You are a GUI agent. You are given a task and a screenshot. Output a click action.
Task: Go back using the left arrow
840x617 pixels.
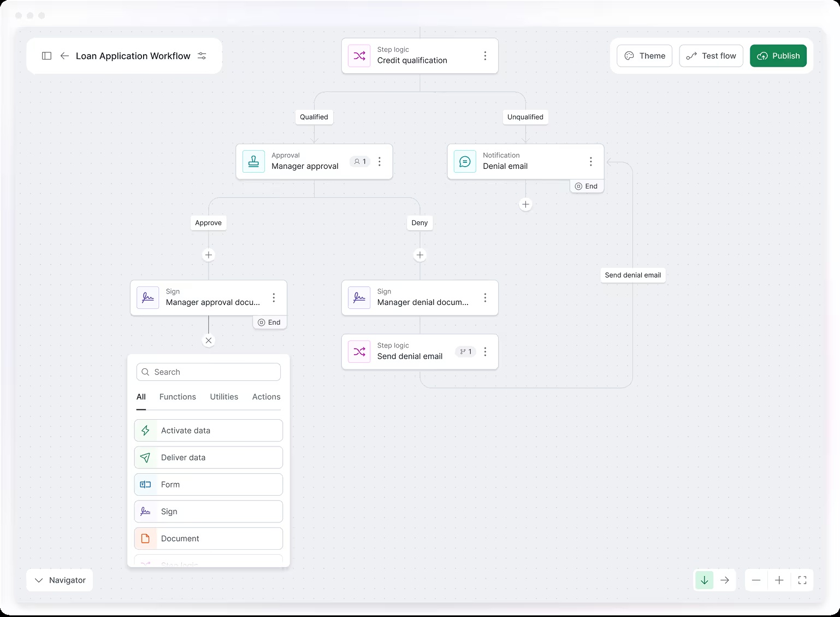coord(64,56)
